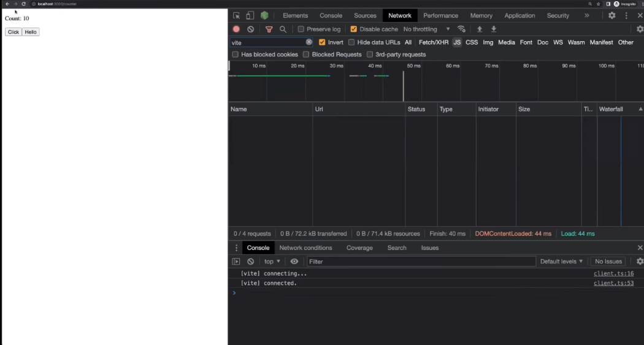The width and height of the screenshot is (644, 345).
Task: Open the No throttling dropdown
Action: click(x=426, y=29)
